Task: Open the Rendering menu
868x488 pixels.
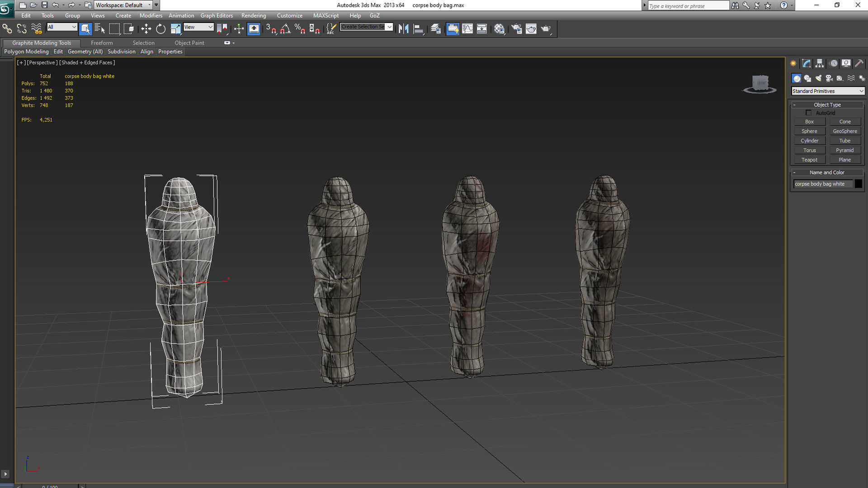Action: tap(253, 15)
